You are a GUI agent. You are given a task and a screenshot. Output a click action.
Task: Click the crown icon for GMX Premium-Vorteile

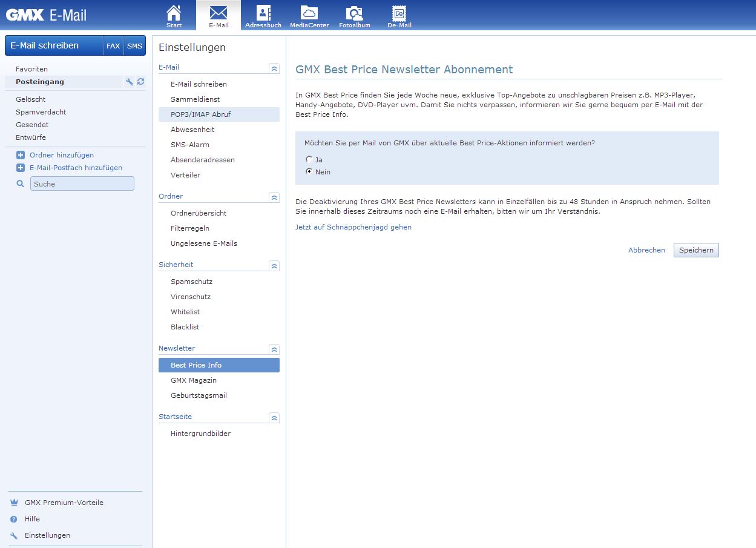tap(14, 503)
